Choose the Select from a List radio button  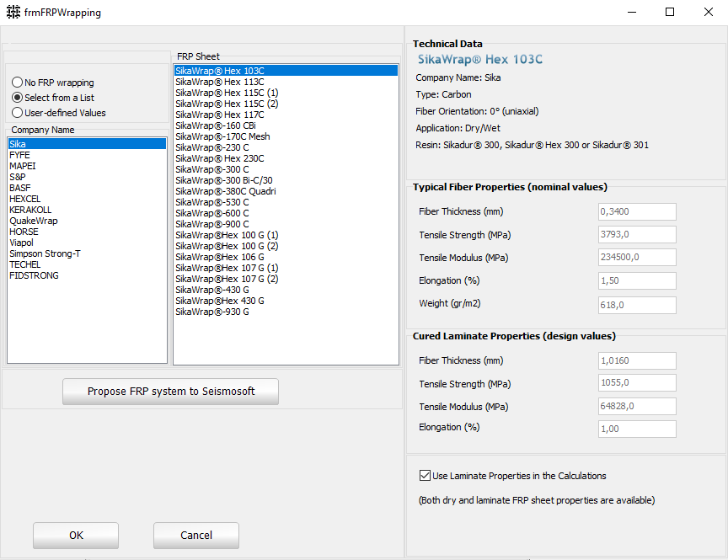[x=52, y=98]
